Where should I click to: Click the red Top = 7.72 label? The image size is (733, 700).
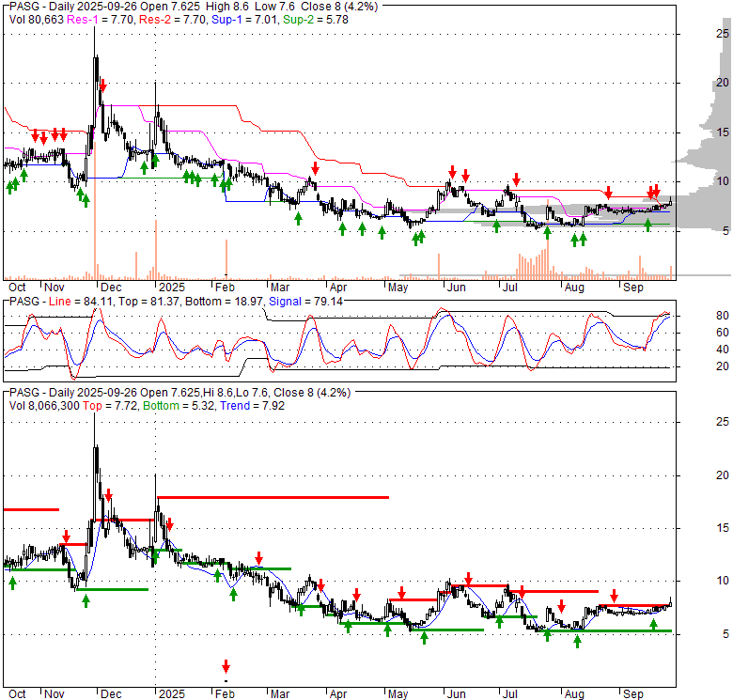pyautogui.click(x=110, y=406)
